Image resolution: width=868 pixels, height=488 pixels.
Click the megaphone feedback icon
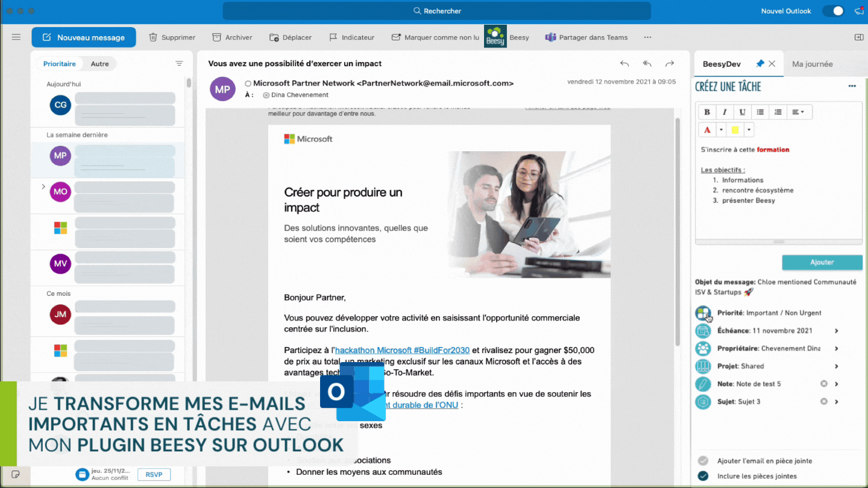click(x=859, y=11)
